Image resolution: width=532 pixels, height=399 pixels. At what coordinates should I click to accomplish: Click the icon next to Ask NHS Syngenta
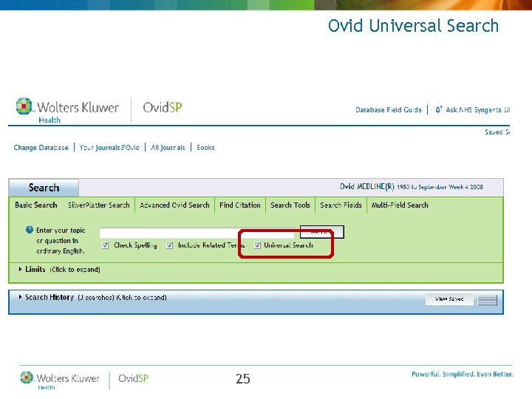[x=439, y=109]
